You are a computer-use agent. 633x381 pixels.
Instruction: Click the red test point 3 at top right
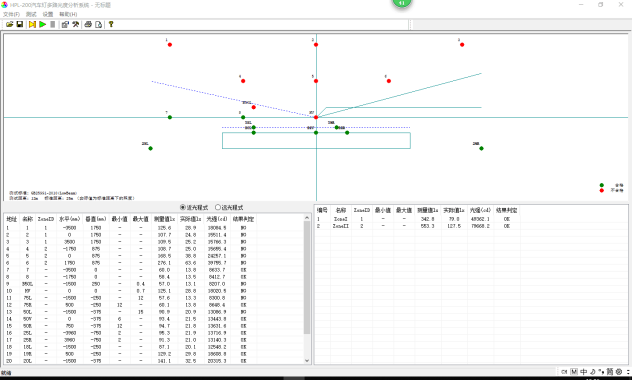[x=462, y=45]
